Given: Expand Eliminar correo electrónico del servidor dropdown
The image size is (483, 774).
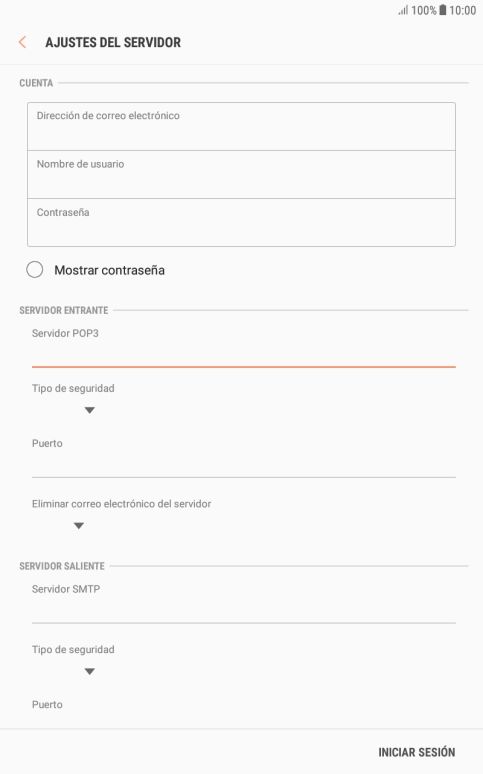Looking at the screenshot, I should 79,526.
